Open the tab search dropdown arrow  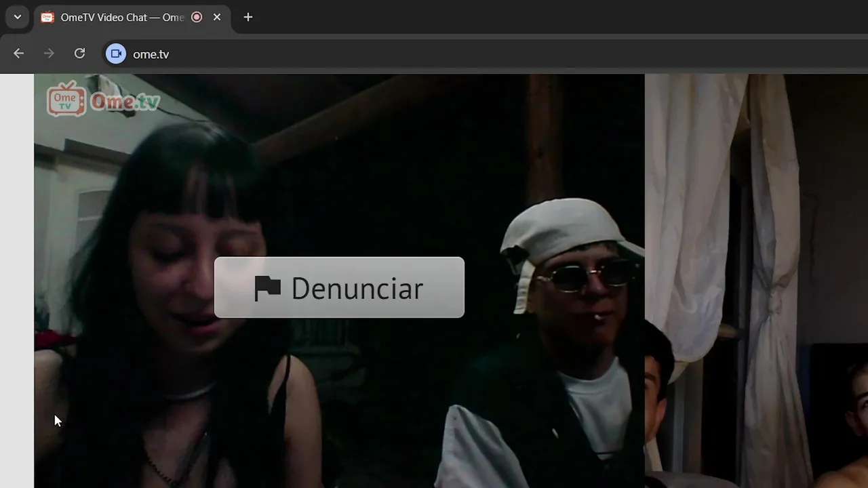point(18,17)
